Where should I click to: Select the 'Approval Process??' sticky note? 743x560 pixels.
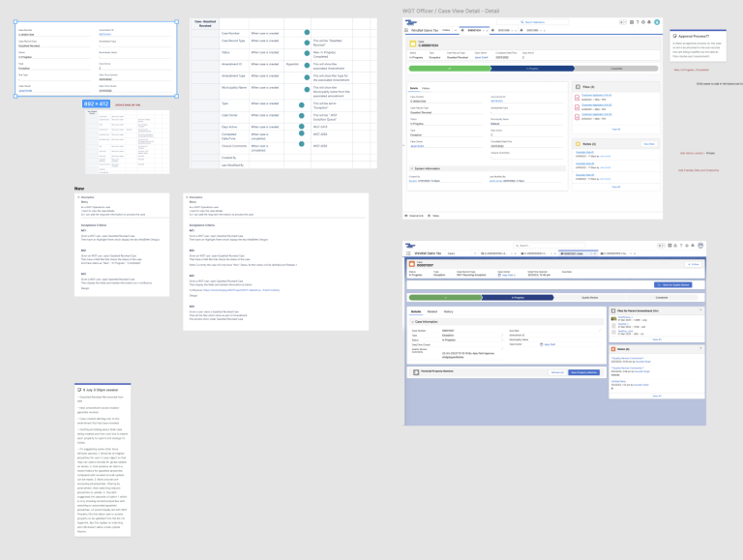coord(698,45)
